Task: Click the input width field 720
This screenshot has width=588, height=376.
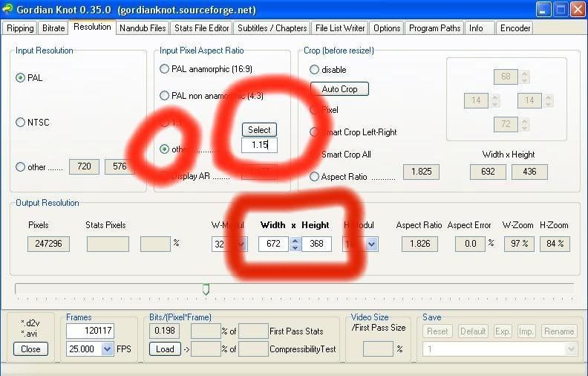Action: coord(84,166)
